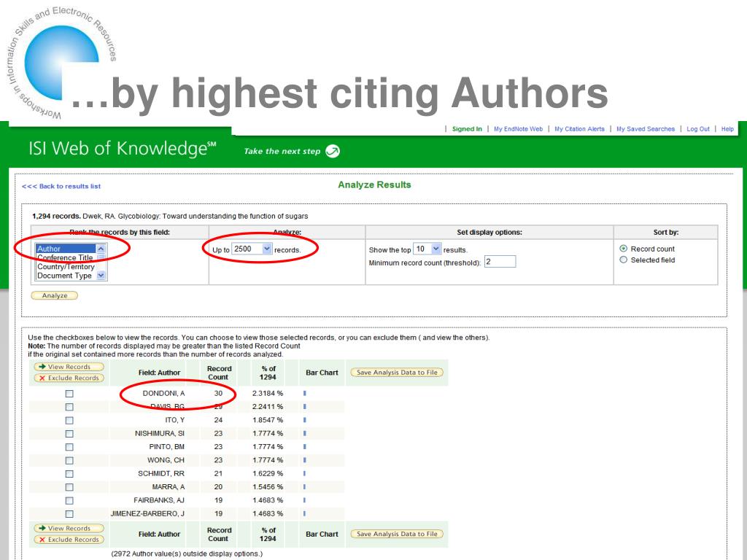747x560 pixels.
Task: Click the author name NISHIMURA, SI
Action: tap(160, 433)
